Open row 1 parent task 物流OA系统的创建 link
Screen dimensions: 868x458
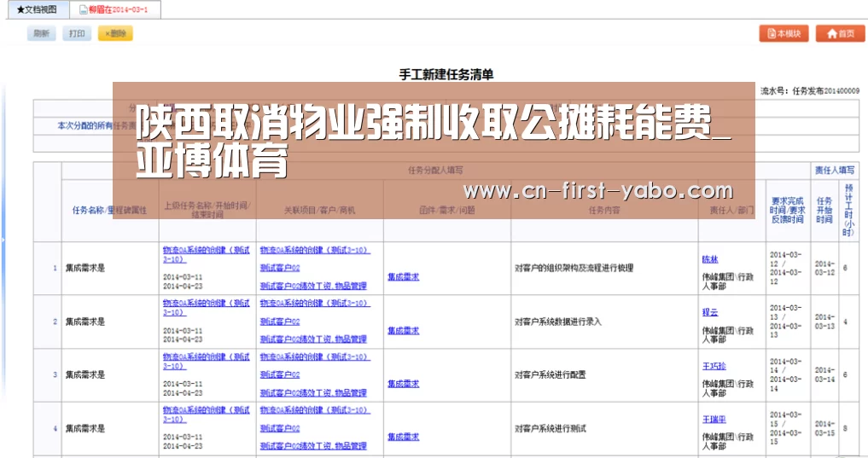[207, 254]
